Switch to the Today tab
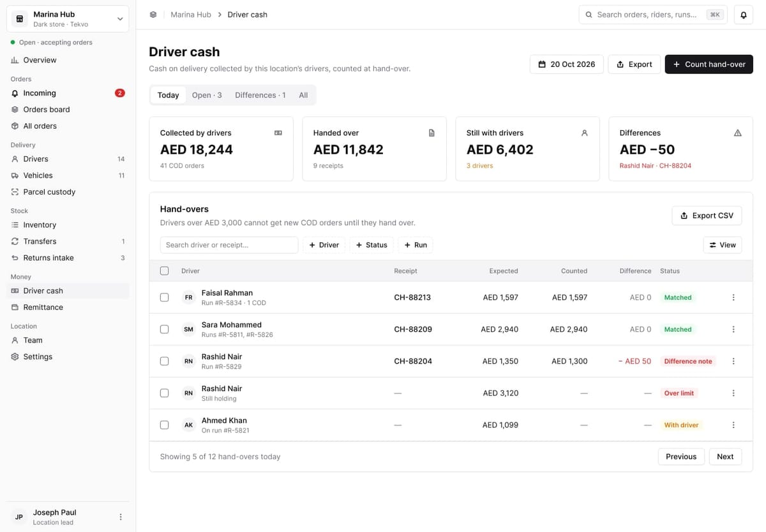Screen dimensions: 766x532 168,95
